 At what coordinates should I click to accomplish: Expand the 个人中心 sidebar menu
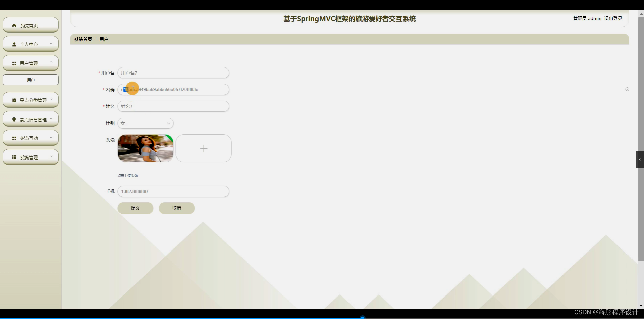coord(51,44)
